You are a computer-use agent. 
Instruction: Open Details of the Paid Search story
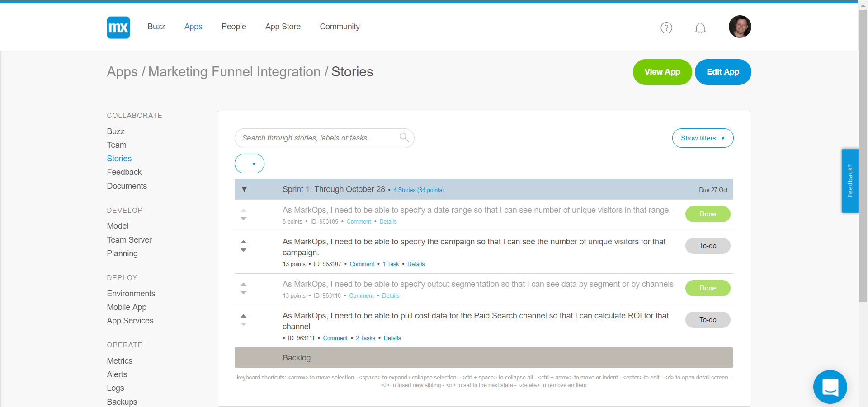pos(392,338)
